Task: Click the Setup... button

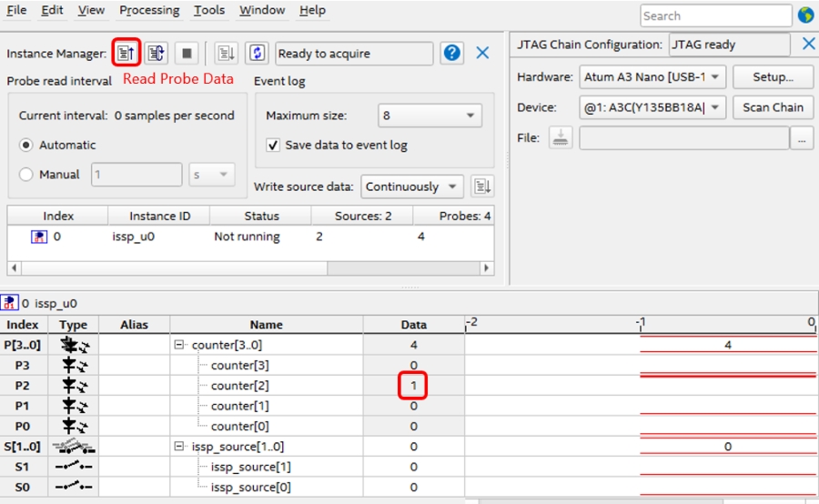Action: click(773, 77)
